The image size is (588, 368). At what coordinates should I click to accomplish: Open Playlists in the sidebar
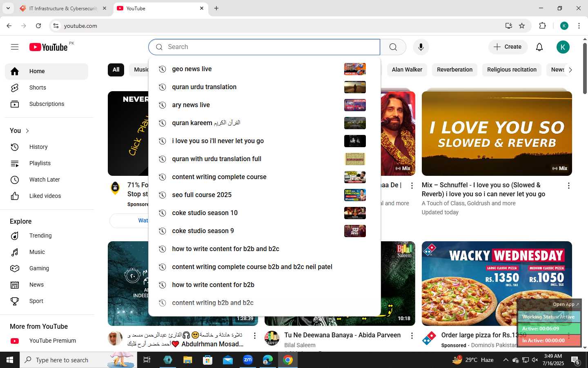click(47, 163)
